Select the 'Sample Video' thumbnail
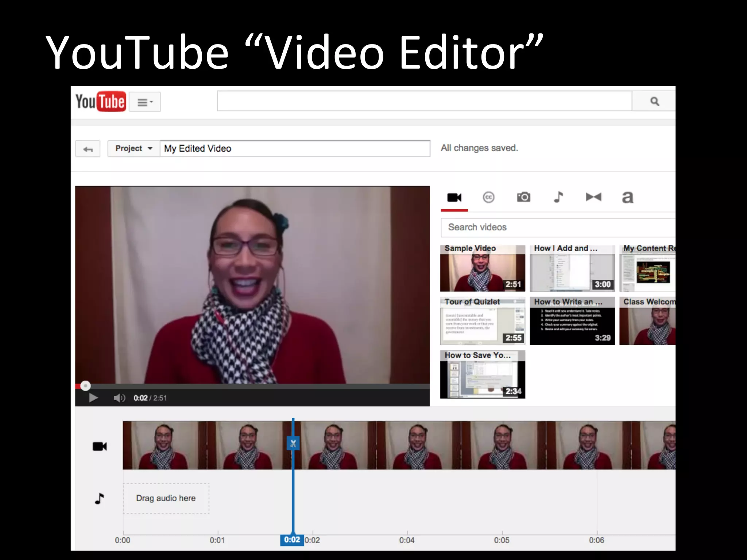The image size is (747, 560). [x=483, y=268]
